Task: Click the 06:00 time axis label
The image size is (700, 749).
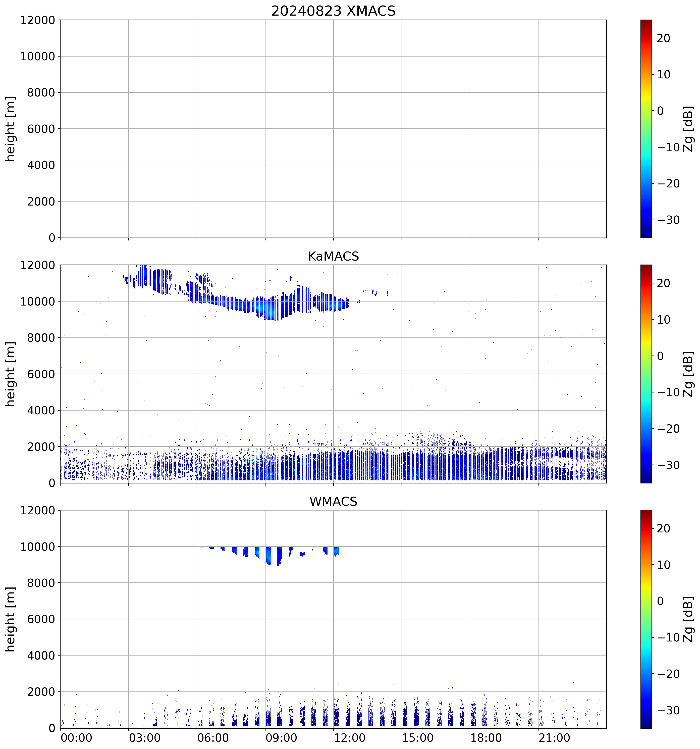Action: (x=213, y=738)
